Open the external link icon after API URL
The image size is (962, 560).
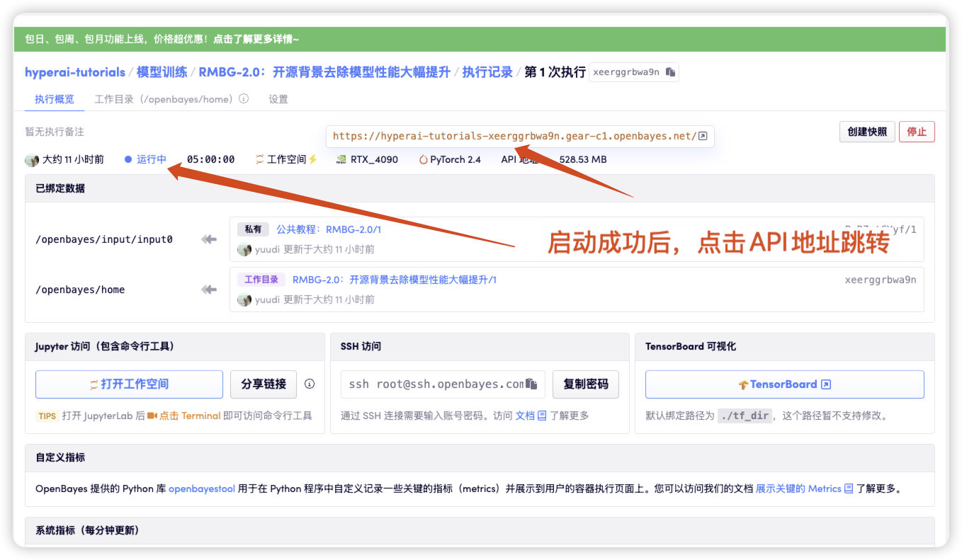pyautogui.click(x=702, y=137)
